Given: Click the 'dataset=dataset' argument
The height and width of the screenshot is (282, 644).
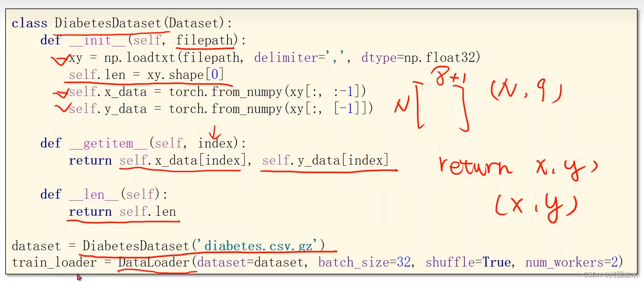Looking at the screenshot, I should pyautogui.click(x=250, y=262).
